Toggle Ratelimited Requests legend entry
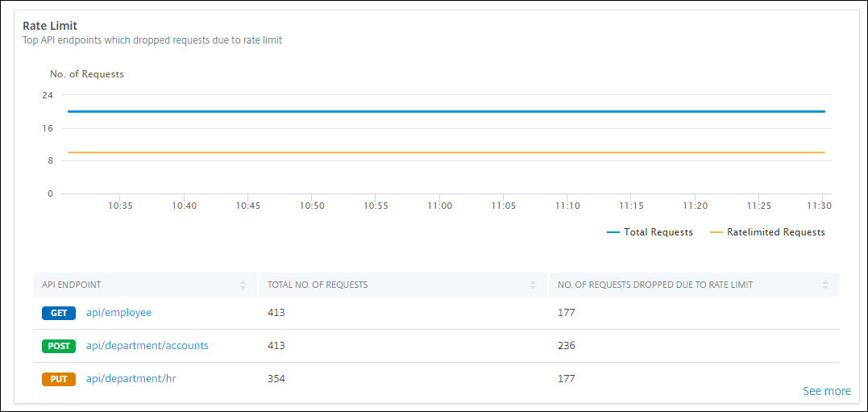The height and width of the screenshot is (412, 868). pyautogui.click(x=767, y=232)
